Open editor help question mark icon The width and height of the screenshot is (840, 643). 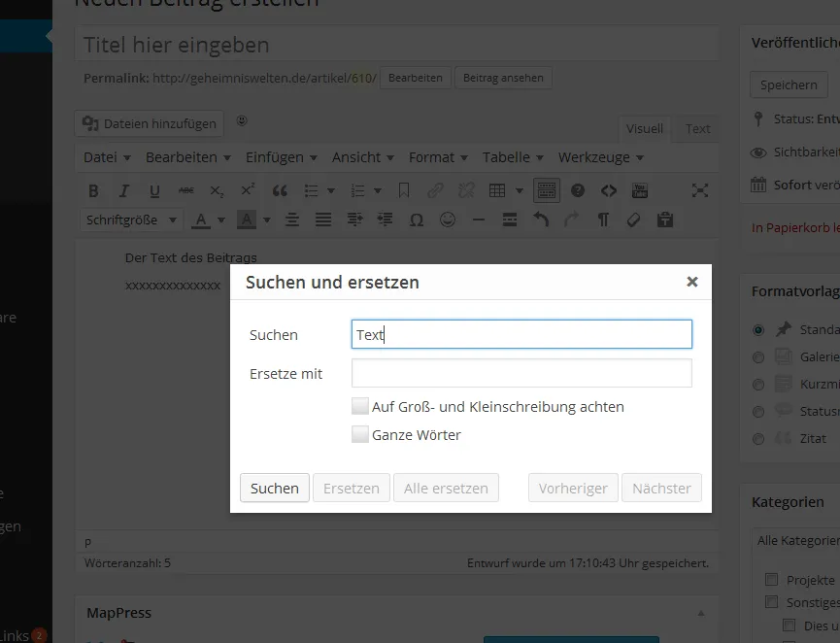pyautogui.click(x=578, y=190)
